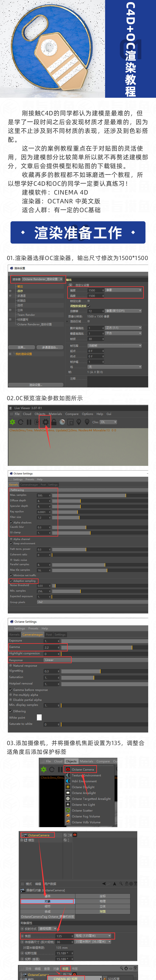Screen dimensions: 156x980
Task: Open the gear settings icon in Live Viewer toolbar
Action: point(46,422)
